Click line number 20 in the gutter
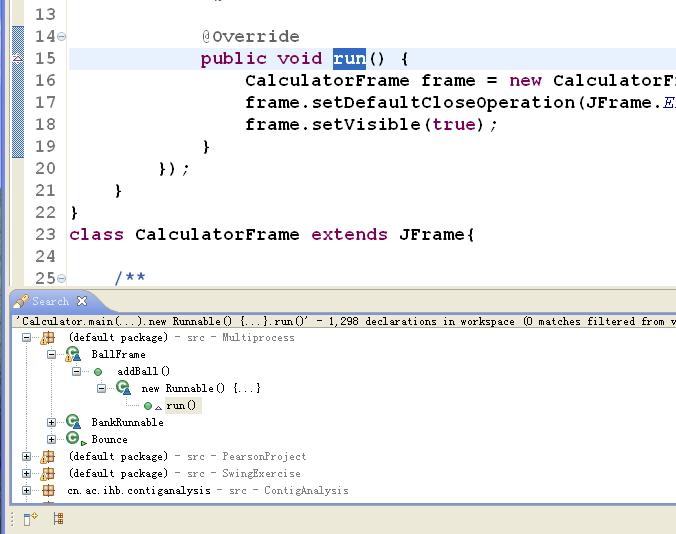 point(45,168)
